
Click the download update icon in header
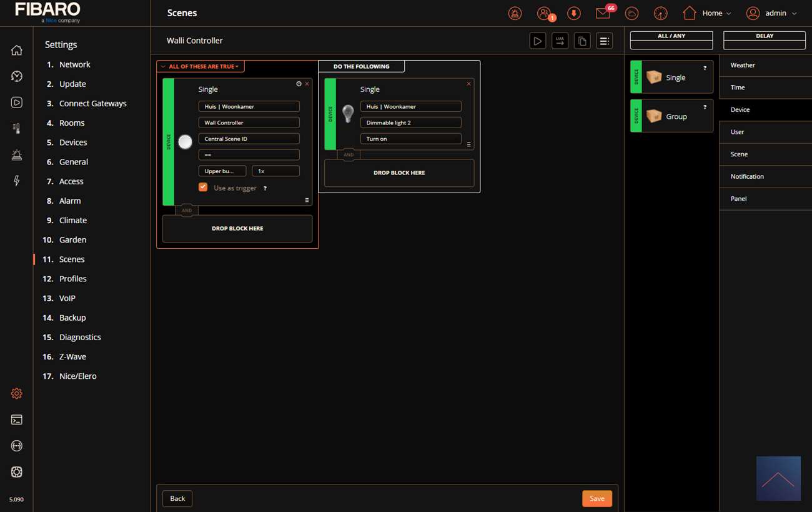tap(573, 13)
